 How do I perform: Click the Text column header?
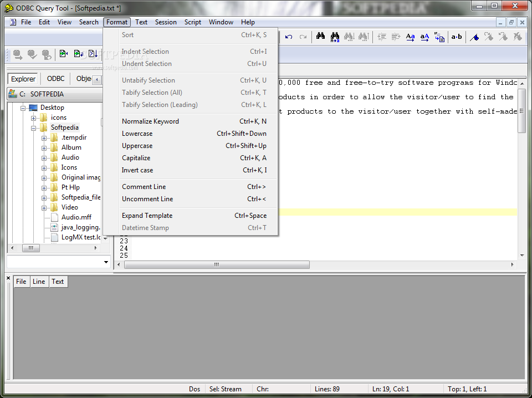click(x=58, y=281)
